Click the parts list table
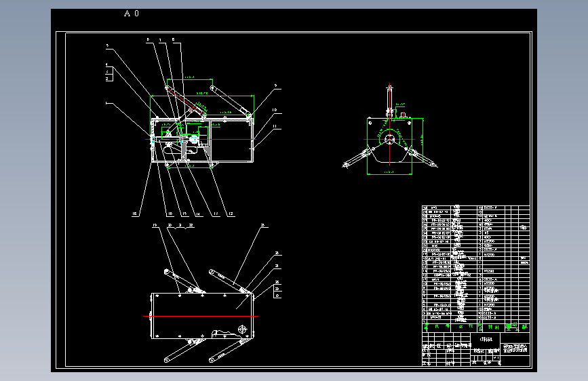Image resolution: width=588 pixels, height=381 pixels. click(x=476, y=268)
